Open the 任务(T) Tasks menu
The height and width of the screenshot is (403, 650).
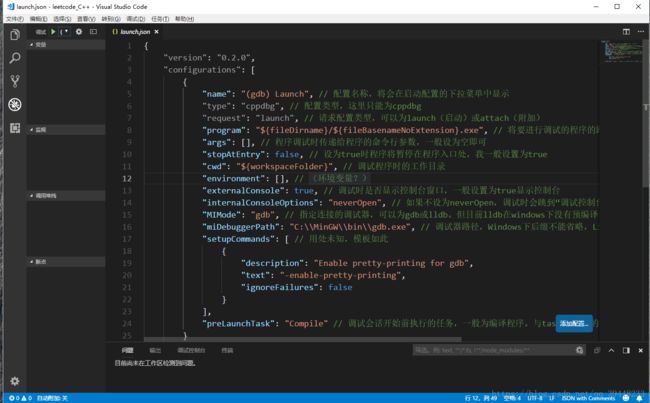(x=160, y=19)
